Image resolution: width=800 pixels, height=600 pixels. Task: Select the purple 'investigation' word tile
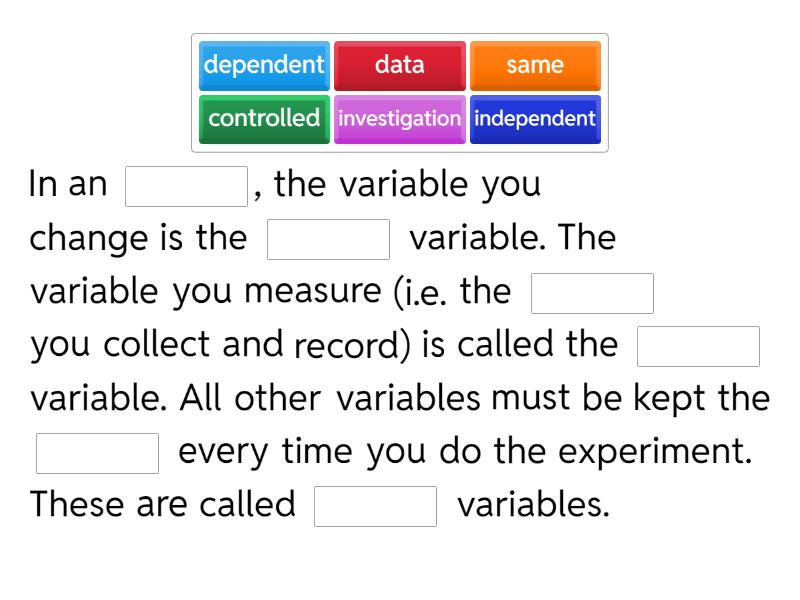pyautogui.click(x=400, y=119)
